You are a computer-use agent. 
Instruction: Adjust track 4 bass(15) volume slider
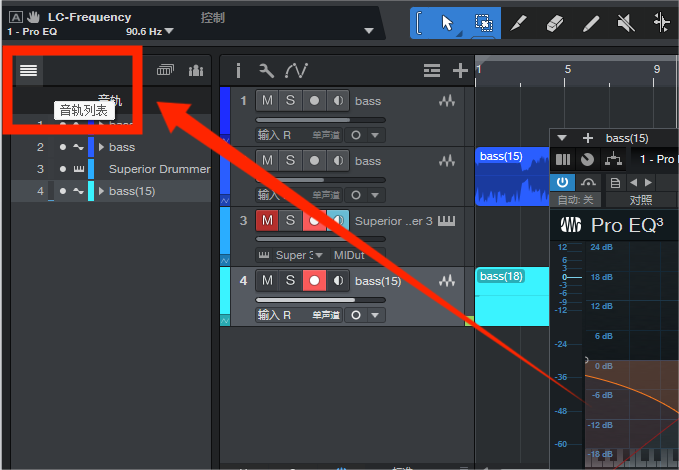point(320,300)
